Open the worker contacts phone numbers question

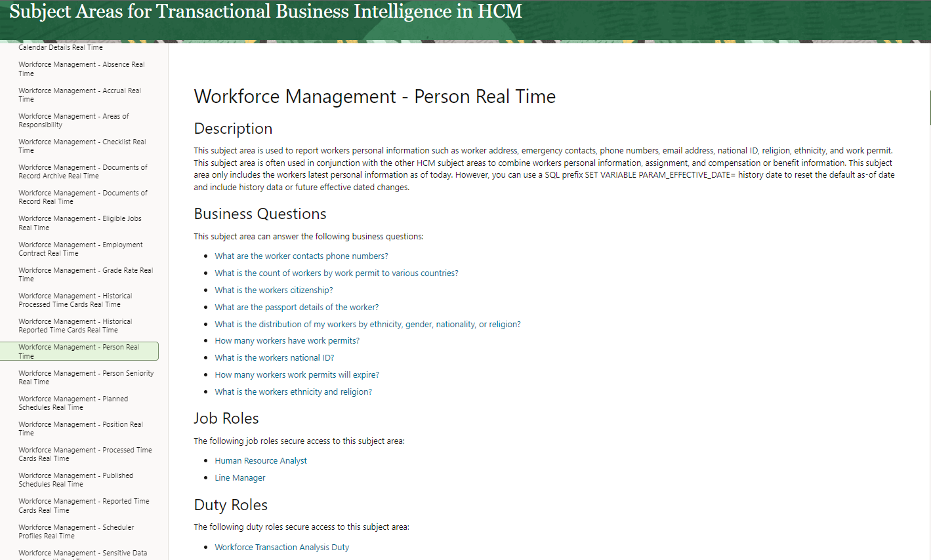pos(301,256)
